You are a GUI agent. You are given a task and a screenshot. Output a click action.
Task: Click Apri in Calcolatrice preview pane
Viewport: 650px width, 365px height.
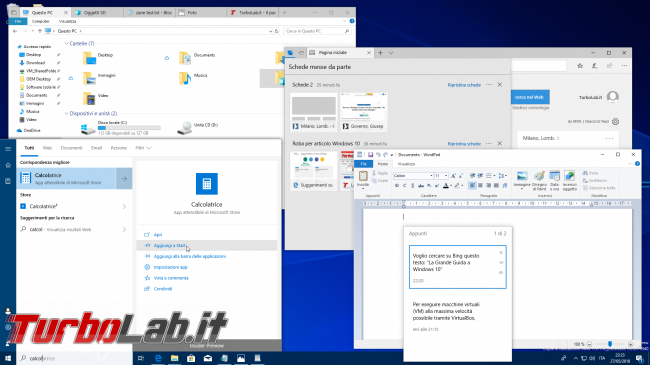coord(158,235)
